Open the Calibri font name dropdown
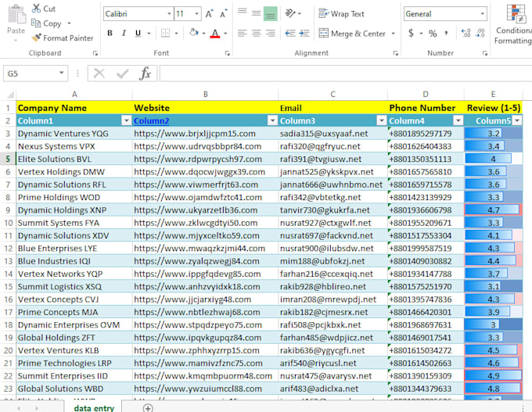532x412 pixels. click(169, 14)
